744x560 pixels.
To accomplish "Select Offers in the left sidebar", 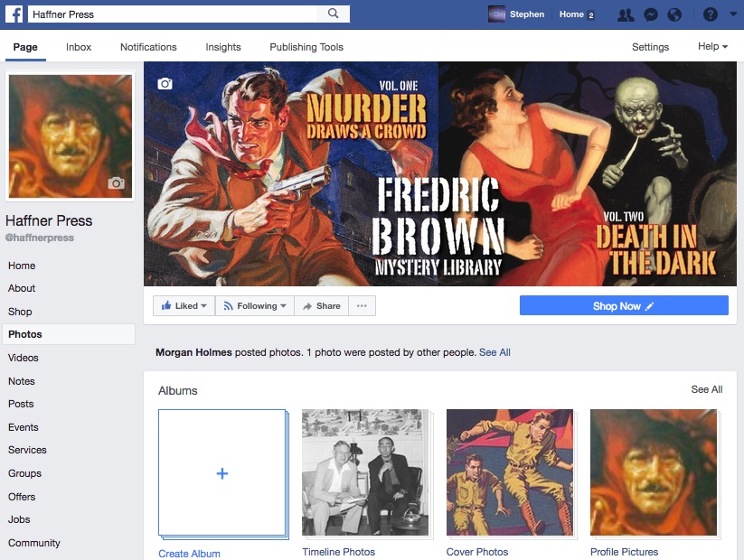I will point(22,497).
